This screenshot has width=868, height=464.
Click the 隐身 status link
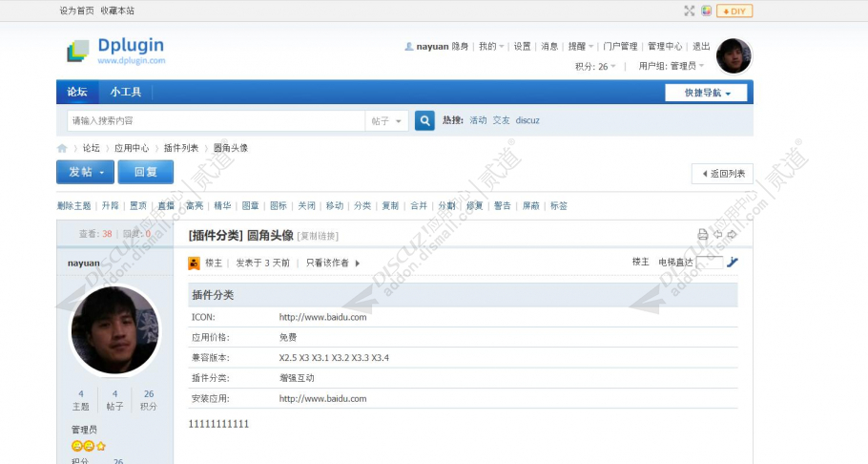coord(460,47)
